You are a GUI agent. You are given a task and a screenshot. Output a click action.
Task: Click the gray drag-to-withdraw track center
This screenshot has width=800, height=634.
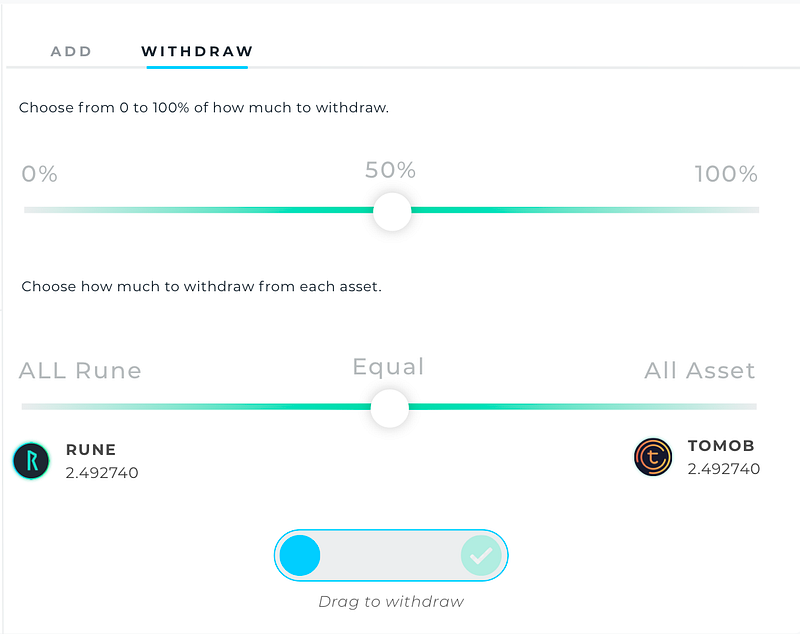391,556
